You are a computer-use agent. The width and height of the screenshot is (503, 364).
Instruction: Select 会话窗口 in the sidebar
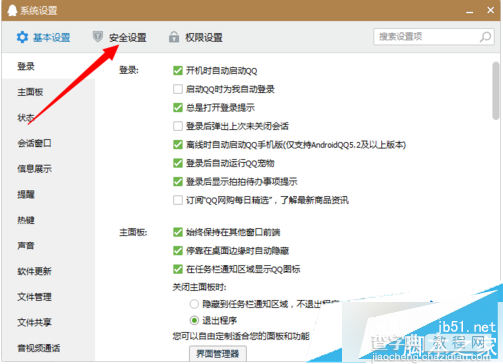[49, 143]
